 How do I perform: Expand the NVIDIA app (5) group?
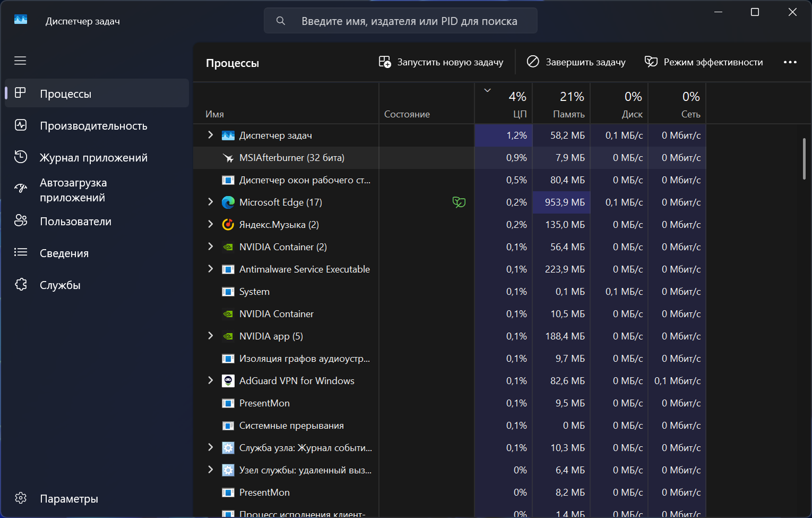(210, 336)
